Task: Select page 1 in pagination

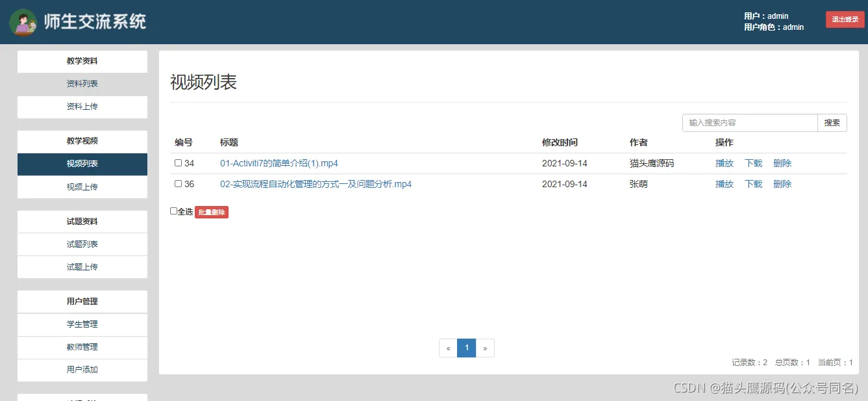Action: (x=466, y=348)
